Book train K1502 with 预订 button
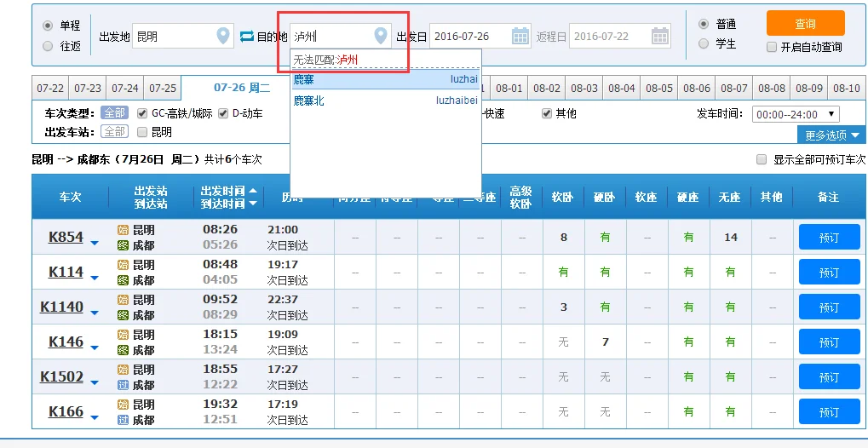 point(829,377)
